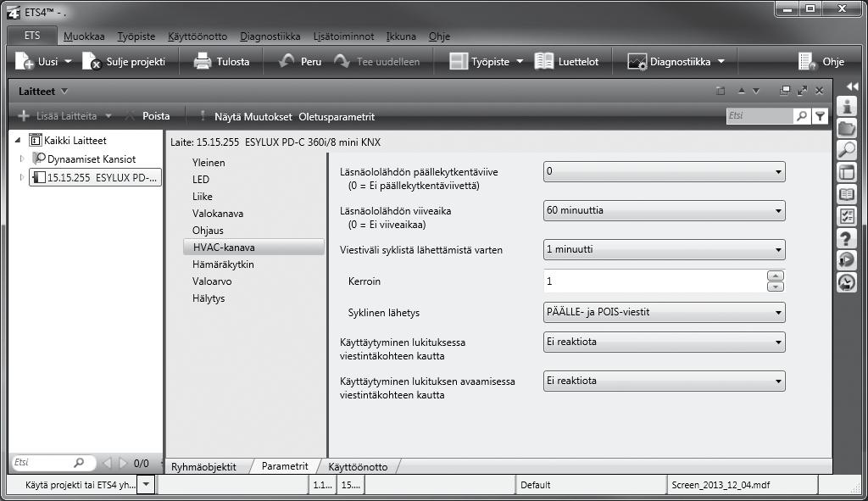
Task: Click the info icon in right sidebar
Action: point(847,106)
